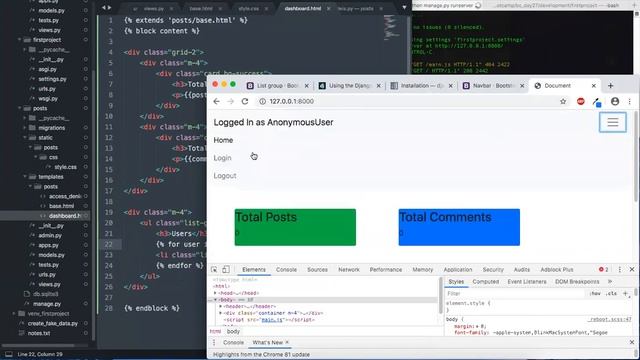Viewport: 640px width, 360px height.
Task: Switch to base.html editor tab
Action: pyautogui.click(x=201, y=8)
